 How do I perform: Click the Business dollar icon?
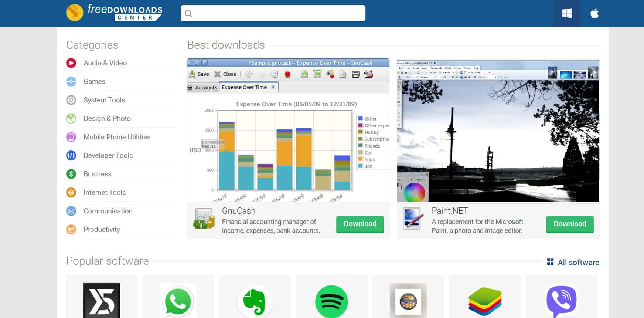[x=71, y=174]
